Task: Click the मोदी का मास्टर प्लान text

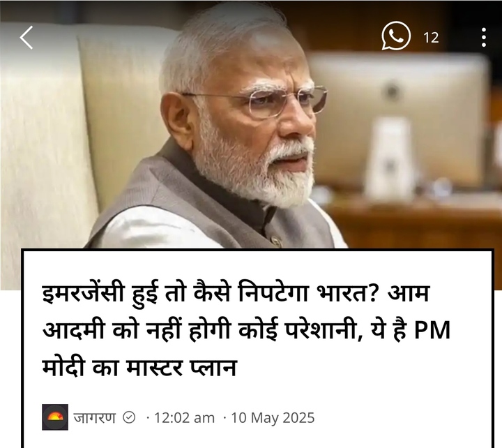Action: coord(139,367)
